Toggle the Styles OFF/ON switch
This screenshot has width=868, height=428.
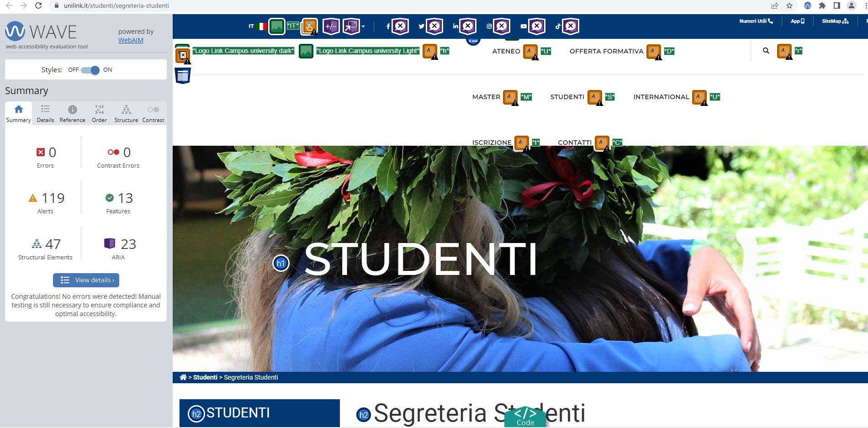(90, 70)
